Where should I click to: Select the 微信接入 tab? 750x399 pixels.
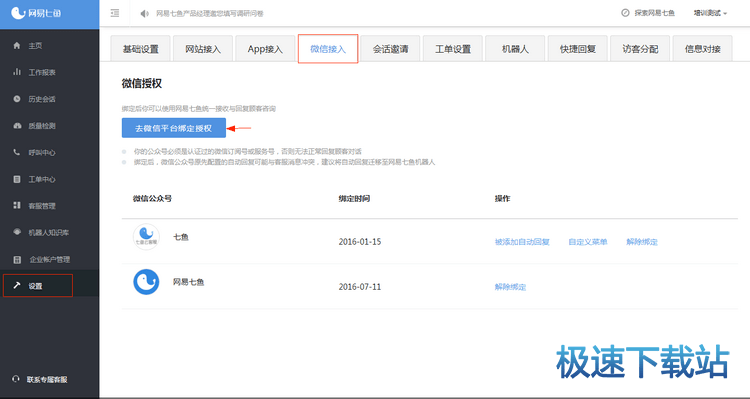coord(328,49)
